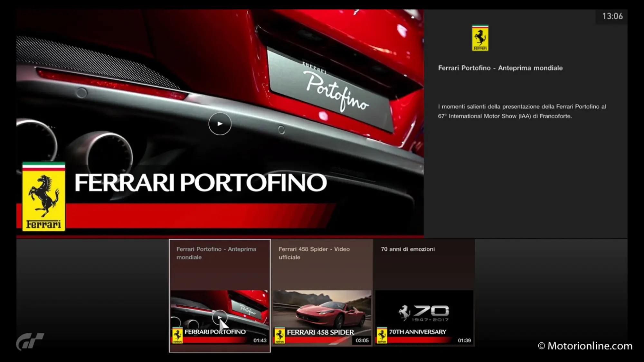Click the 03:05 duration on the 458 Spider thumbnail
Image resolution: width=644 pixels, height=362 pixels.
[362, 340]
